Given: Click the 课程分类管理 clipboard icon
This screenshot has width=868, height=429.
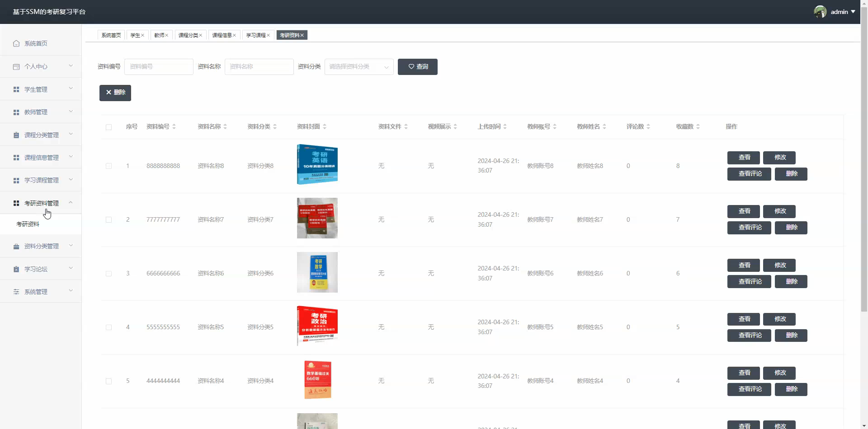Looking at the screenshot, I should click(16, 135).
